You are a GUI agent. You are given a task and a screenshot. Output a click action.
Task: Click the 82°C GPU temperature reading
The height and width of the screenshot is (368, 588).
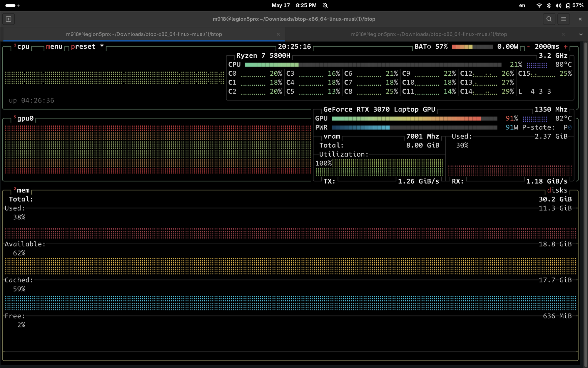(x=564, y=118)
